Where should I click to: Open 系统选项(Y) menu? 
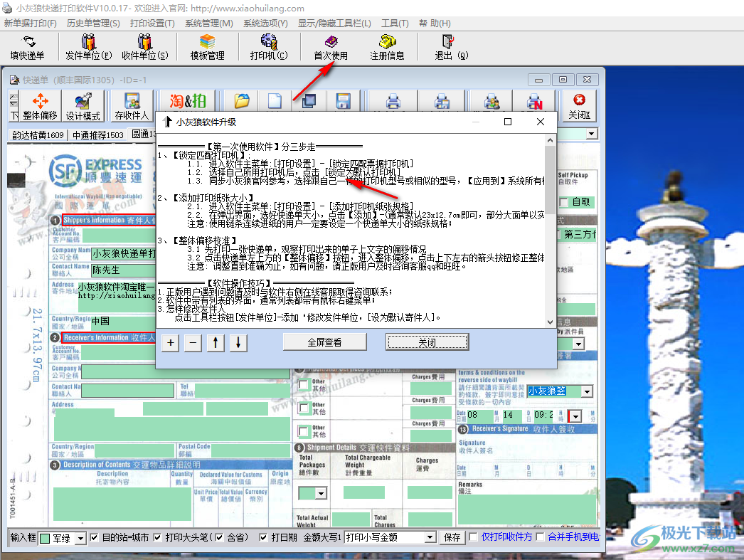point(266,23)
